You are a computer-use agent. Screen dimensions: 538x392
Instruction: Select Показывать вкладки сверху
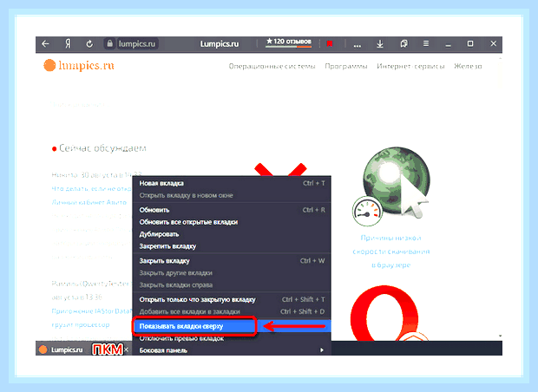232,326
